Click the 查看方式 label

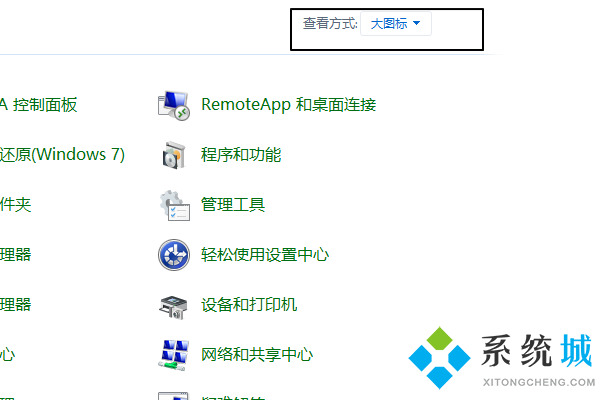[330, 23]
